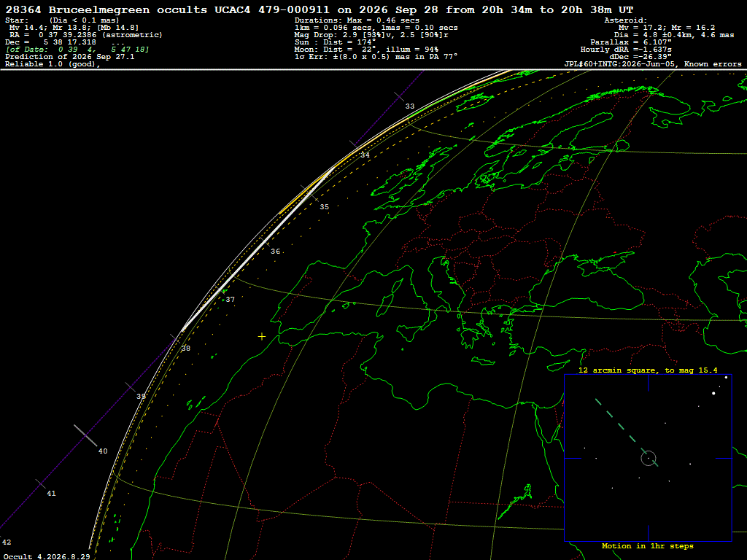Select the 33 minute tick on the path

click(x=410, y=106)
